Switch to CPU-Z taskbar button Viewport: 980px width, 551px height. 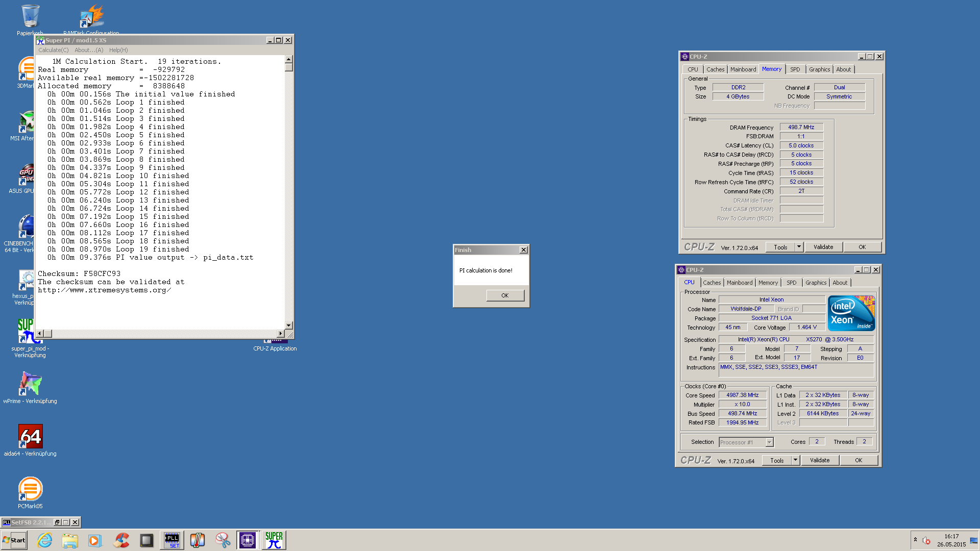248,540
